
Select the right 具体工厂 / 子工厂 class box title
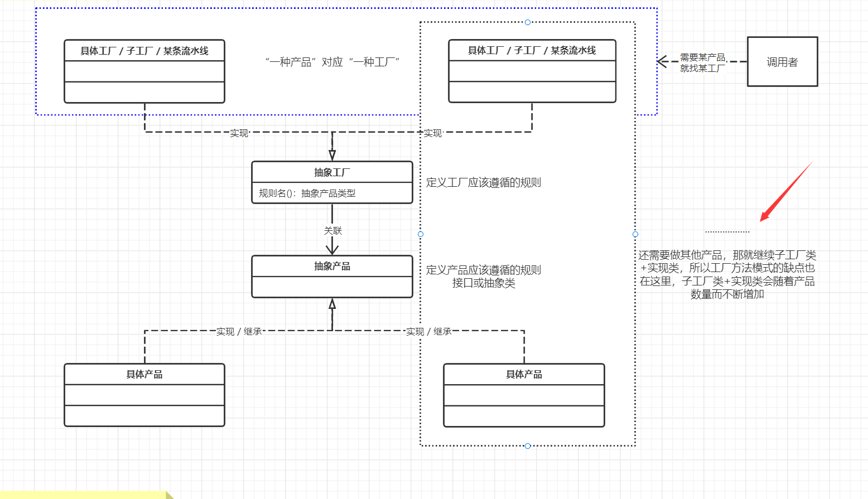coord(532,50)
